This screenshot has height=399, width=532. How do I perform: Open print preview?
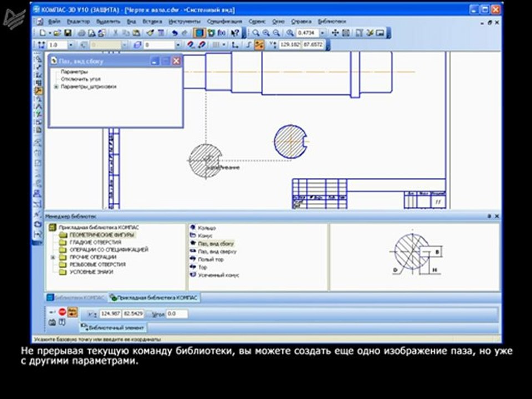[x=91, y=33]
